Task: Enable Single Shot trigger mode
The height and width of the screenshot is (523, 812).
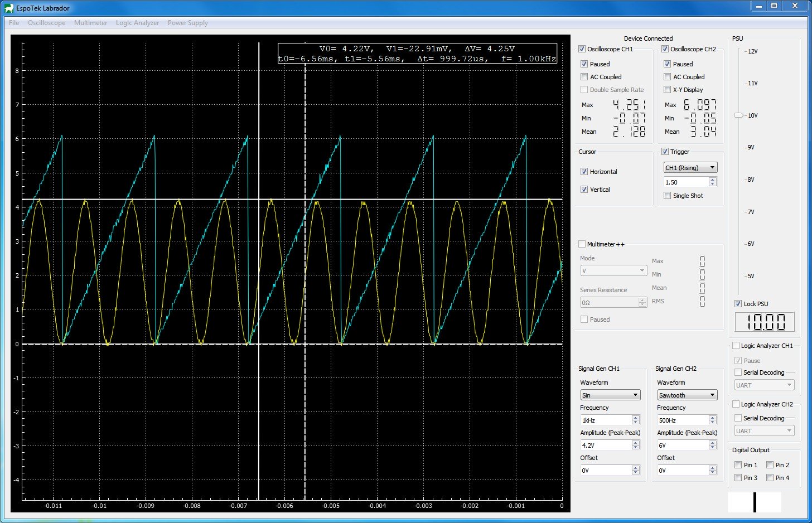Action: coord(667,195)
